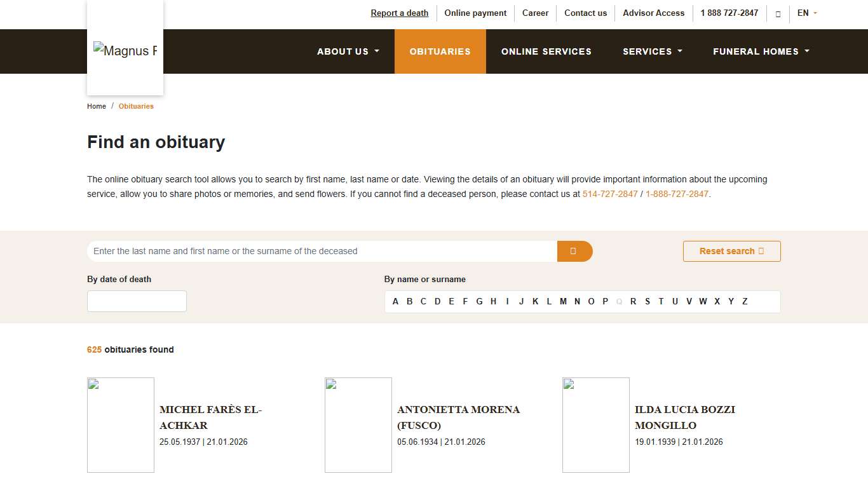Open the Services dropdown menu
Image resolution: width=868 pixels, height=488 pixels.
coord(652,51)
